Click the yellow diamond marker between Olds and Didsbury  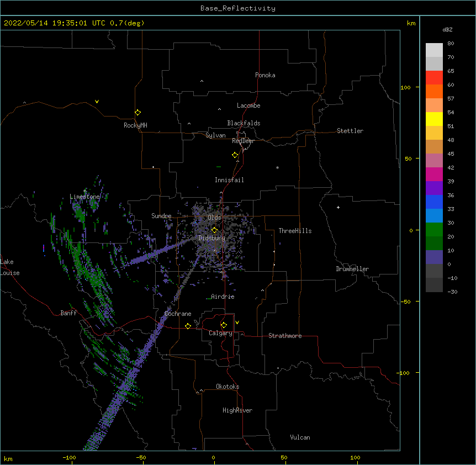[x=214, y=230]
